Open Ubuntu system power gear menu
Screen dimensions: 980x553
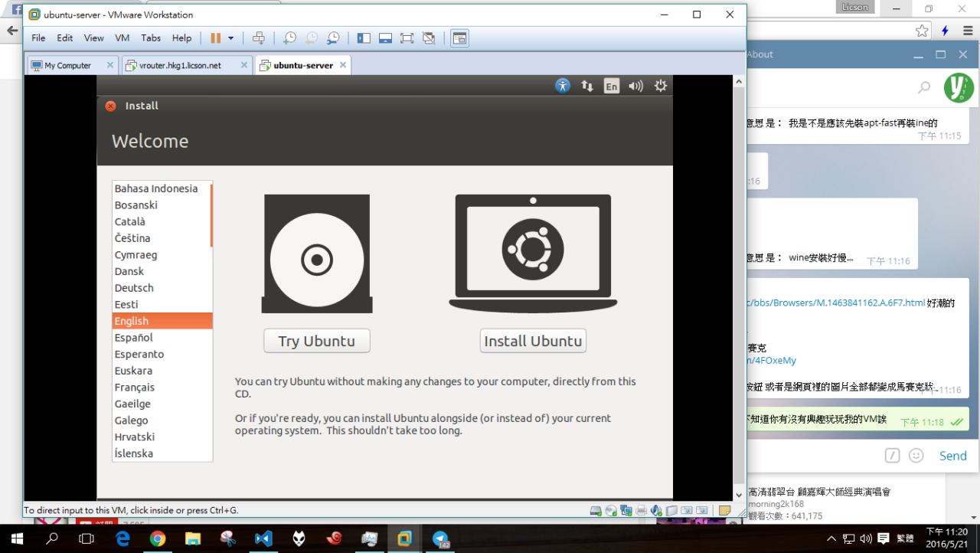[660, 86]
